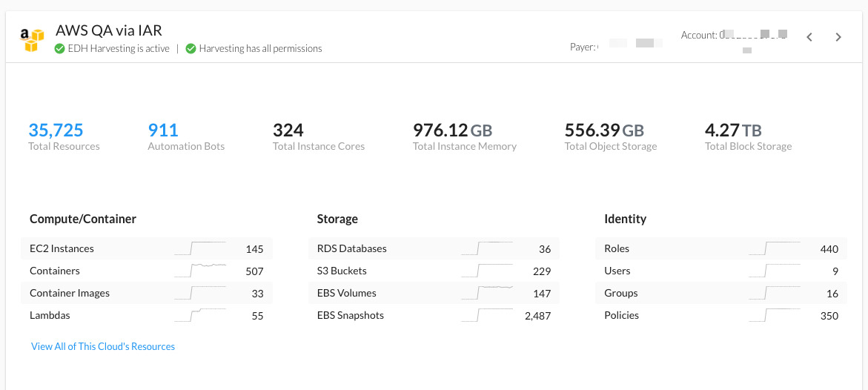This screenshot has width=868, height=390.
Task: Click the EDH Harvesting active green checkmark
Action: pos(60,49)
